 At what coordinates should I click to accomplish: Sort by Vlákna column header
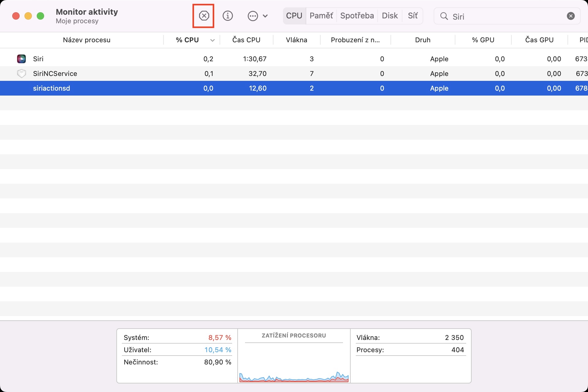[x=296, y=40]
